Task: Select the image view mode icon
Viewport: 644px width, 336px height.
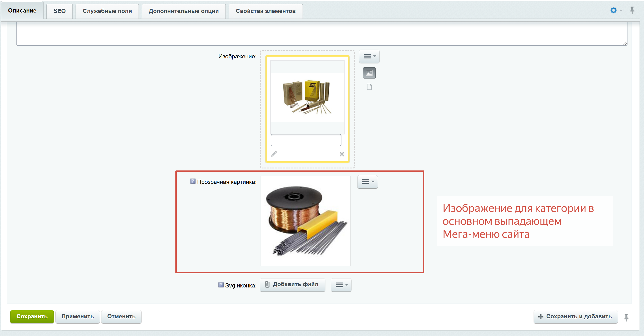Action: (x=369, y=73)
